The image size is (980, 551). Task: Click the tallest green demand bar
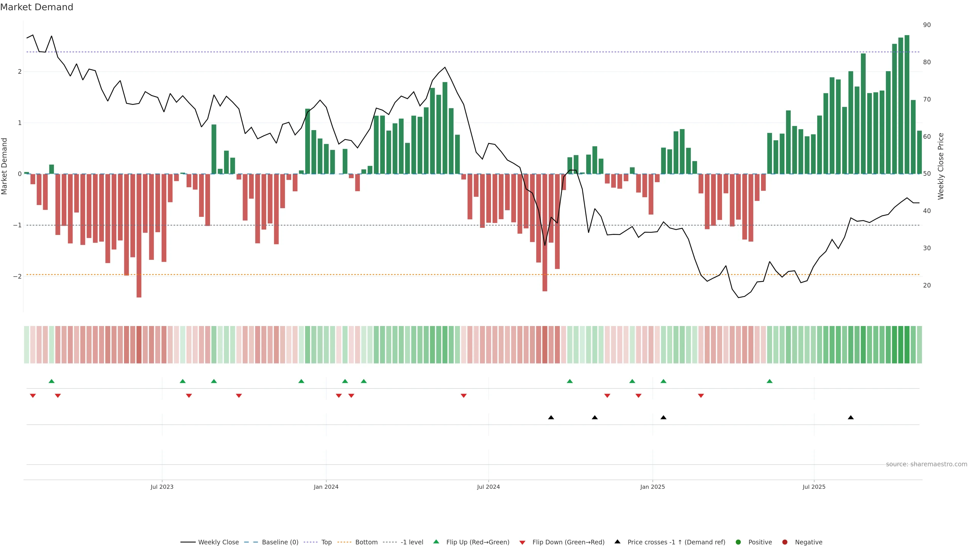tap(907, 105)
